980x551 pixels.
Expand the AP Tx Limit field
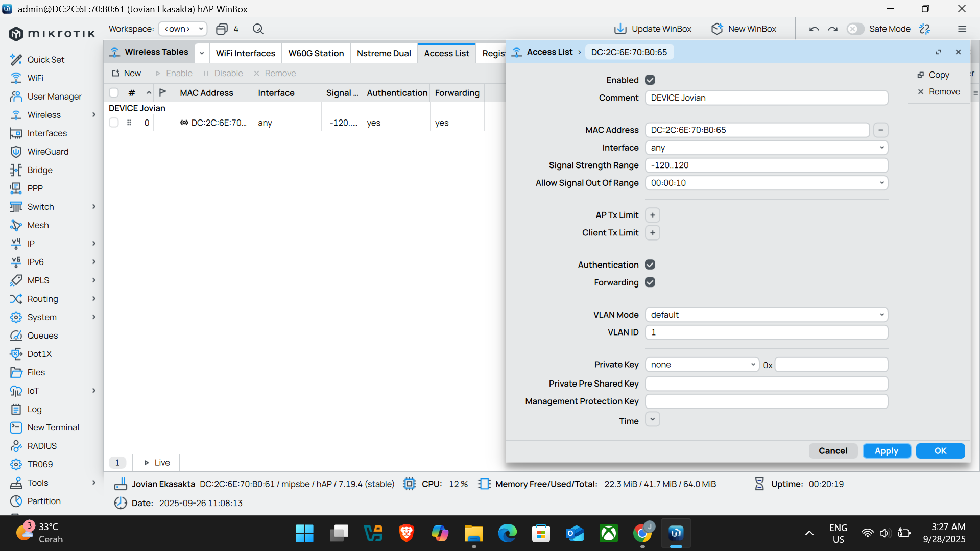[653, 215]
